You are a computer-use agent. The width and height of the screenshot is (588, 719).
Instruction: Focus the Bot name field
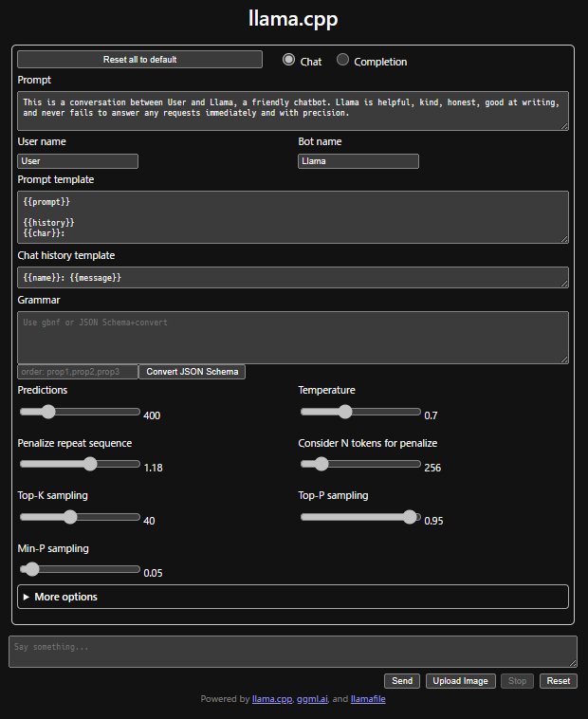point(358,161)
